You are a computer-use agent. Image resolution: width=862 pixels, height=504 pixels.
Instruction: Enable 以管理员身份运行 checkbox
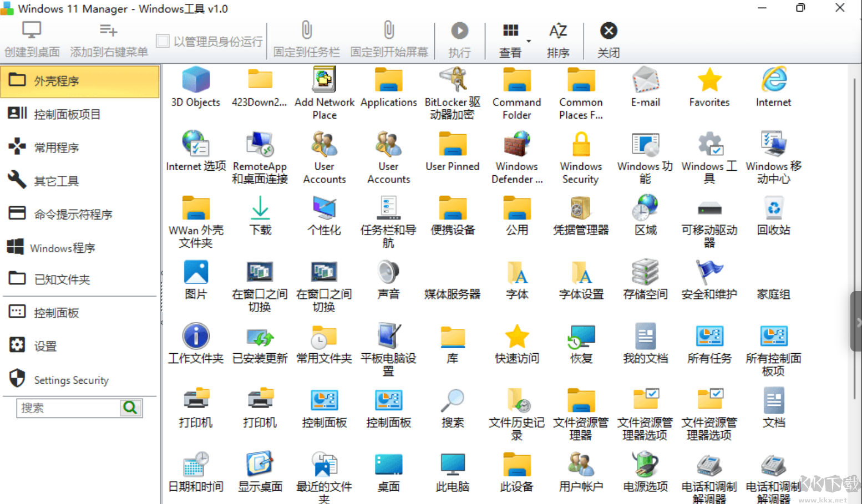163,41
